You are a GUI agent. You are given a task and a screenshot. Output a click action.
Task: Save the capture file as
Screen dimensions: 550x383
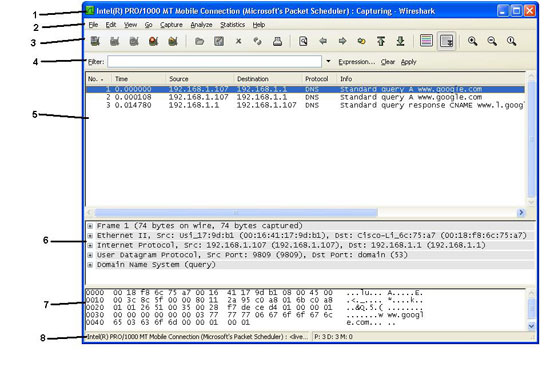(x=219, y=41)
